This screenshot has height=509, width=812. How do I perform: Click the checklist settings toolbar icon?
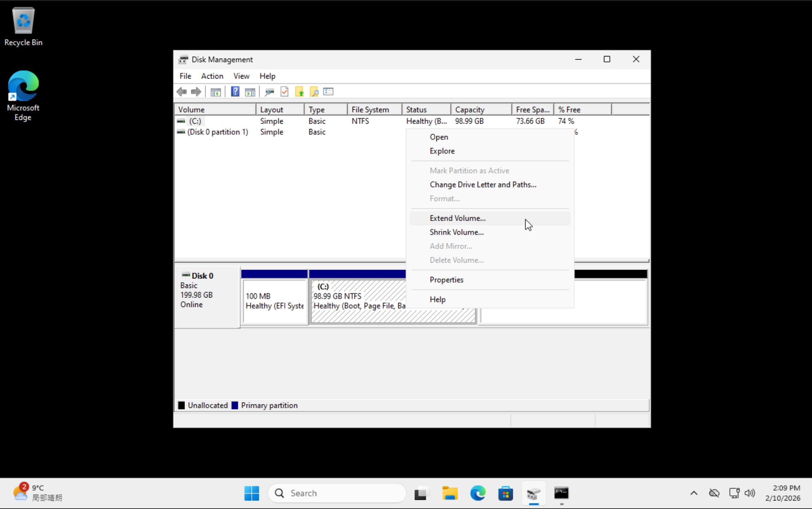point(328,92)
